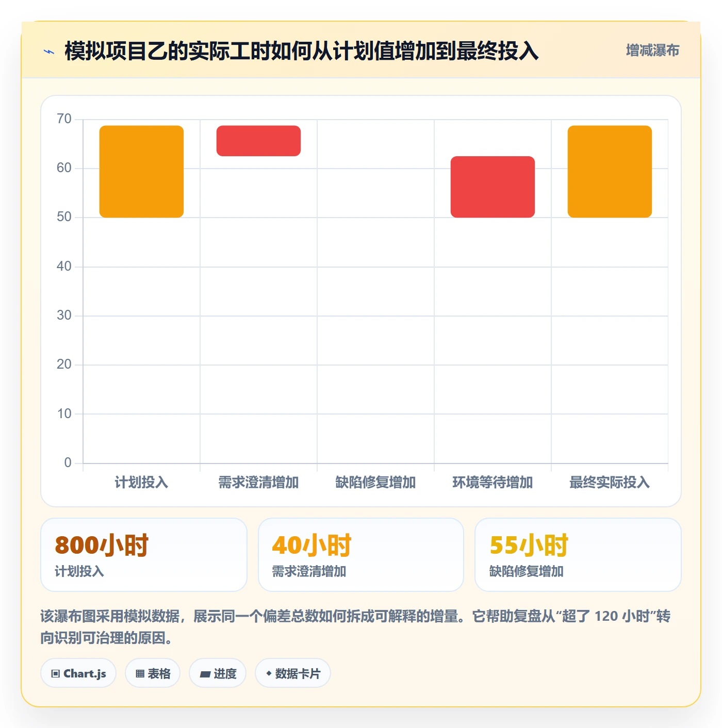
Task: Click the y-axis value 50
Action: pyautogui.click(x=64, y=217)
